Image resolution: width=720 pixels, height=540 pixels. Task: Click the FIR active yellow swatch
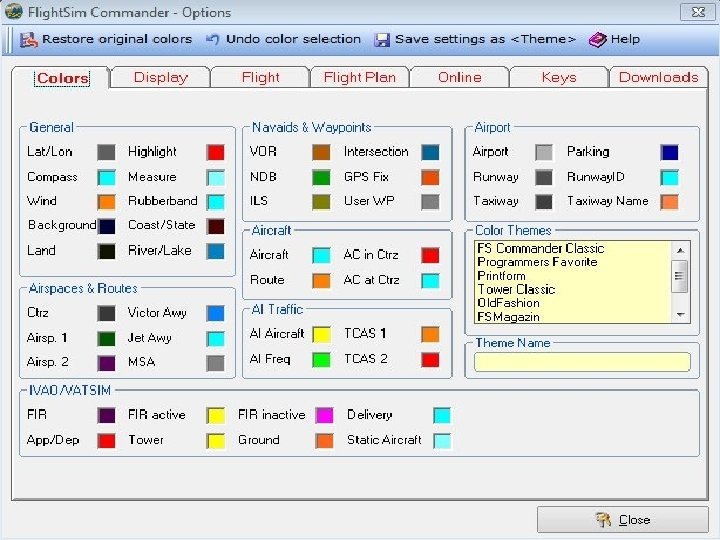215,416
